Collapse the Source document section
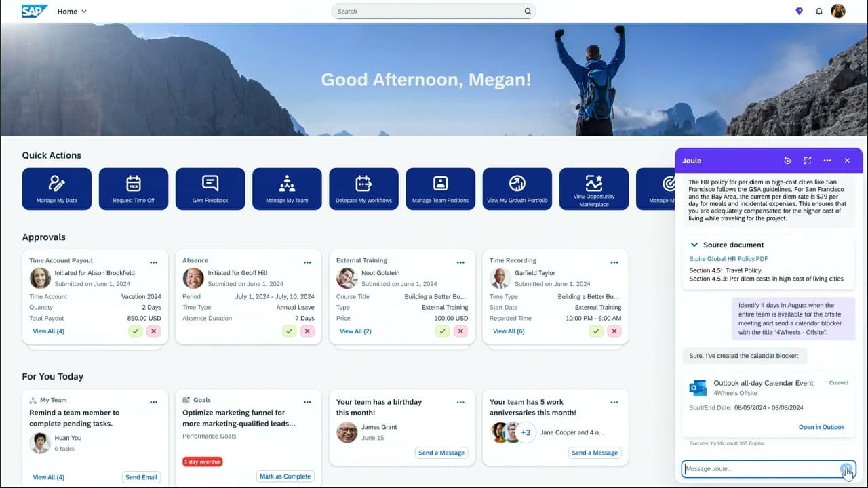 [x=694, y=245]
